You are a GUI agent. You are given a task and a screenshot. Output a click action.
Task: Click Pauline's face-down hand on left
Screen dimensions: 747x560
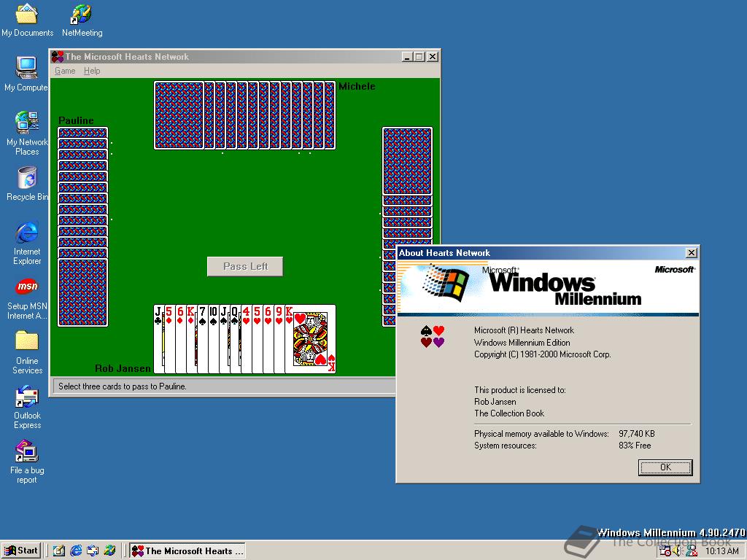pos(83,227)
